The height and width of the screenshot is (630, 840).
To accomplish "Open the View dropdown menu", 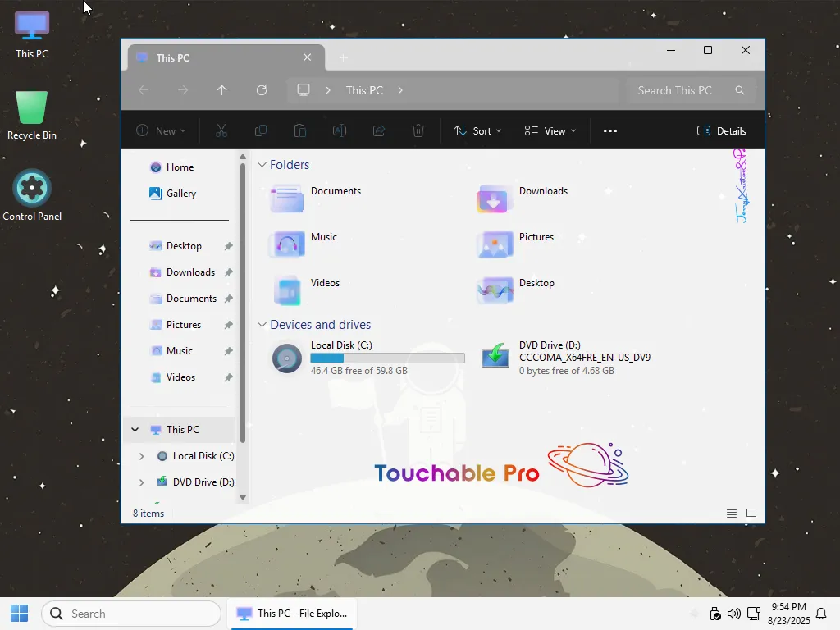I will (550, 130).
